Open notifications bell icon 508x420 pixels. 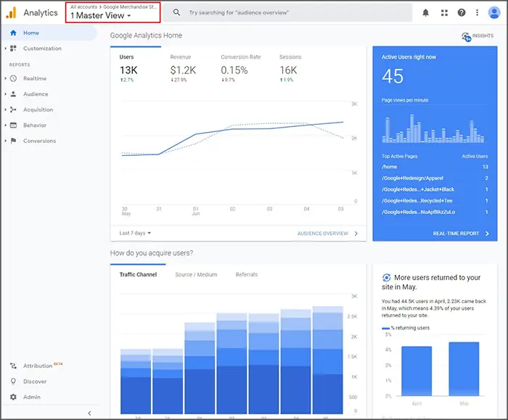pos(426,12)
